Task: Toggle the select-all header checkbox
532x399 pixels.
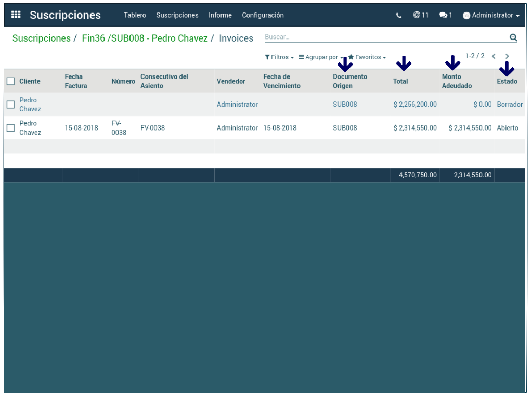Action: coord(10,81)
